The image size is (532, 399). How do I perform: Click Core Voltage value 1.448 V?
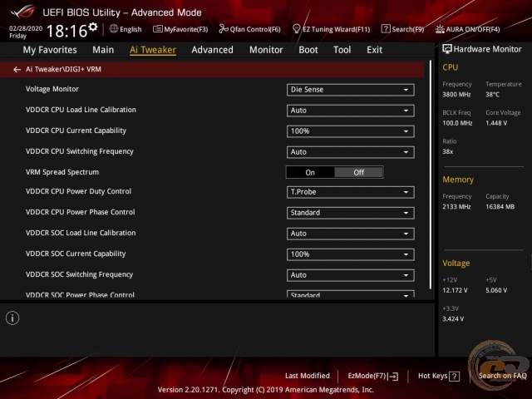click(x=496, y=123)
